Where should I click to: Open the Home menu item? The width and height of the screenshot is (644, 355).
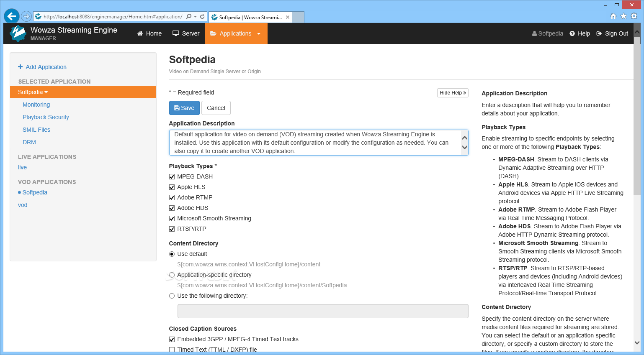pyautogui.click(x=149, y=33)
